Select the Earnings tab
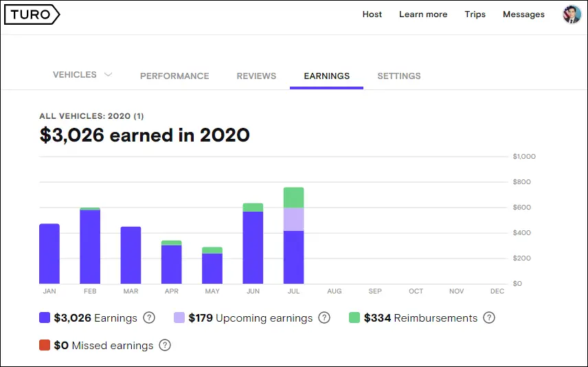588x367 pixels. pos(326,76)
